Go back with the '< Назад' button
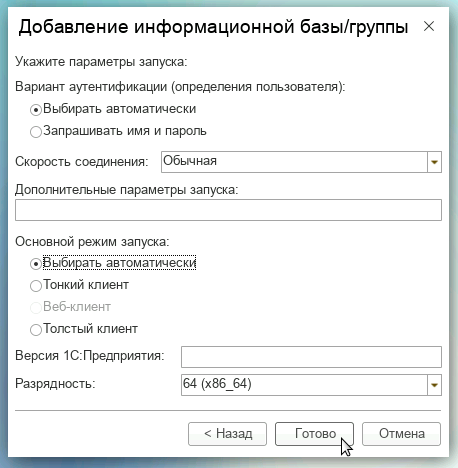 coord(227,434)
